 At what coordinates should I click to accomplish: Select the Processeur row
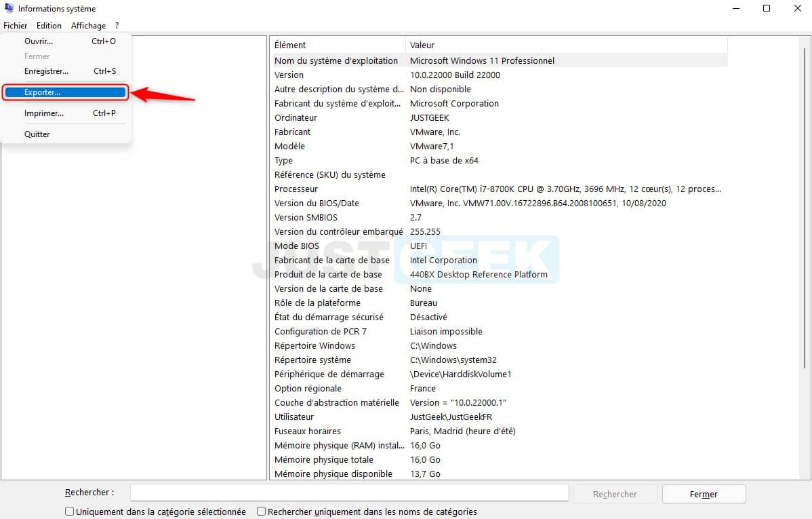click(499, 189)
